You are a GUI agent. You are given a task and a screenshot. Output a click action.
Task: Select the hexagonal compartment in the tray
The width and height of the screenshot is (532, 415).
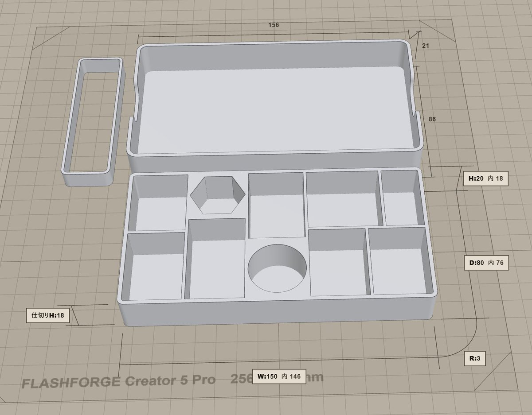click(x=218, y=194)
